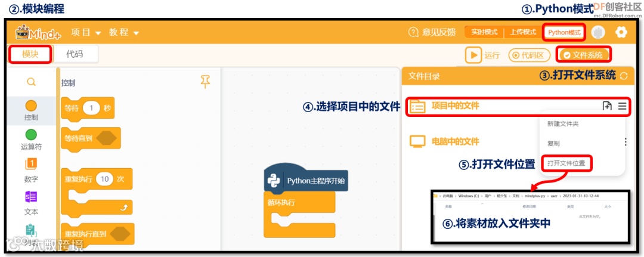Edit the value 10 in 重复执行 block
644x257 pixels.
[105, 179]
